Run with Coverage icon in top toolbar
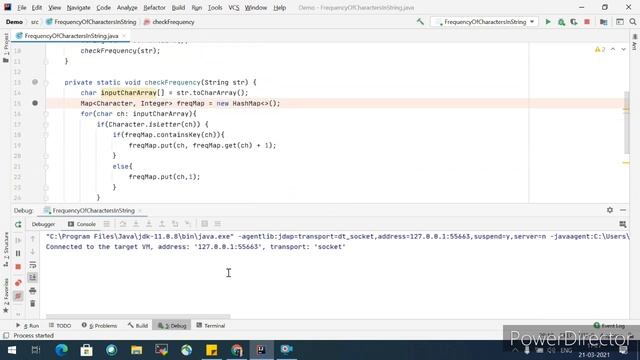Viewport: 640px width, 360px height. 574,22
